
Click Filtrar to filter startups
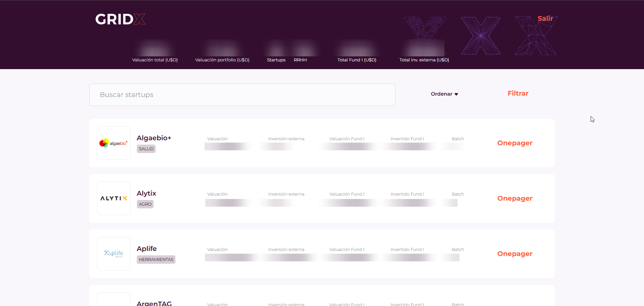point(518,93)
